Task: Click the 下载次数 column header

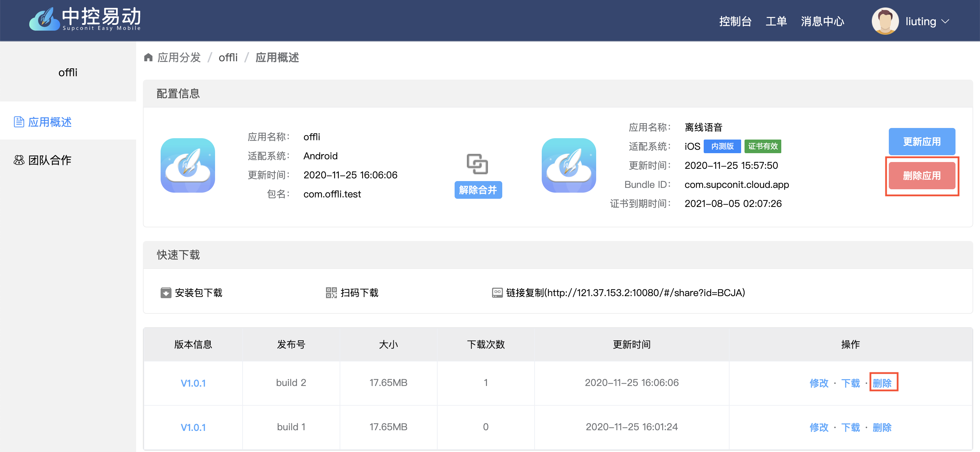Action: point(486,344)
